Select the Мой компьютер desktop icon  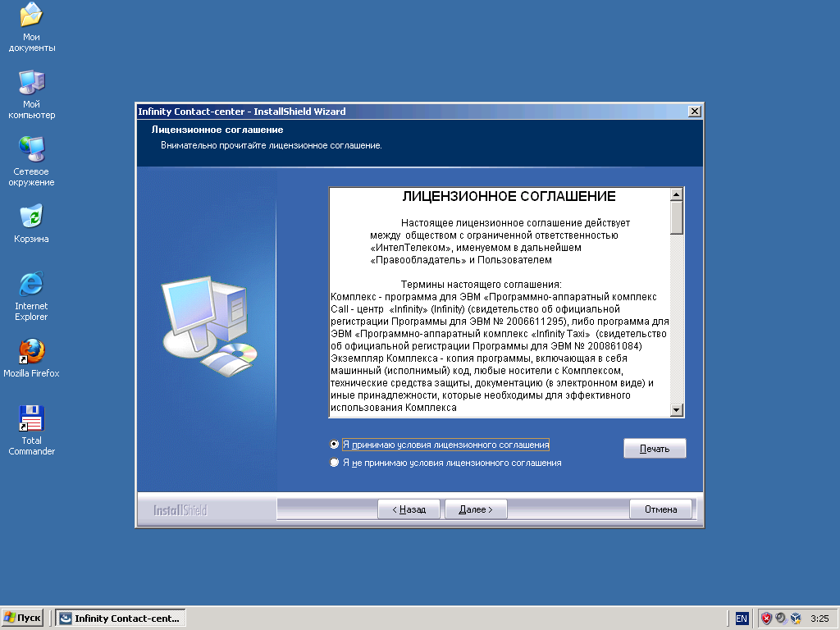(31, 94)
